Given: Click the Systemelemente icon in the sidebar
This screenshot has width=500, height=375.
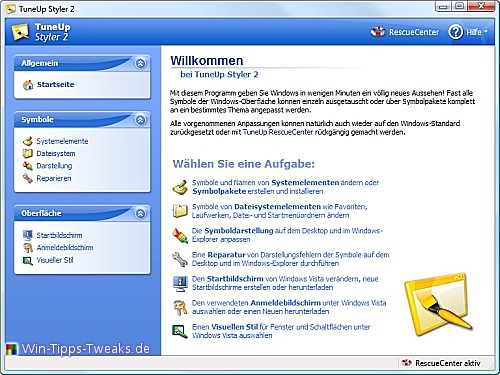Looking at the screenshot, I should coord(28,141).
